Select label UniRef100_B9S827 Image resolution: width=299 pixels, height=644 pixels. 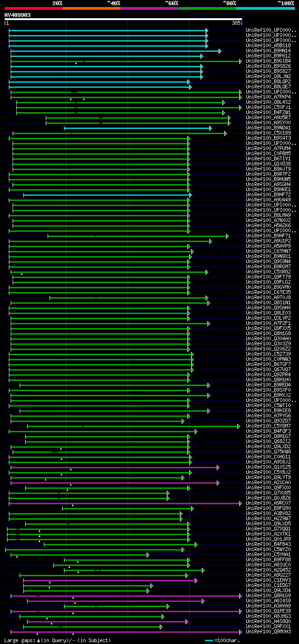tap(269, 72)
